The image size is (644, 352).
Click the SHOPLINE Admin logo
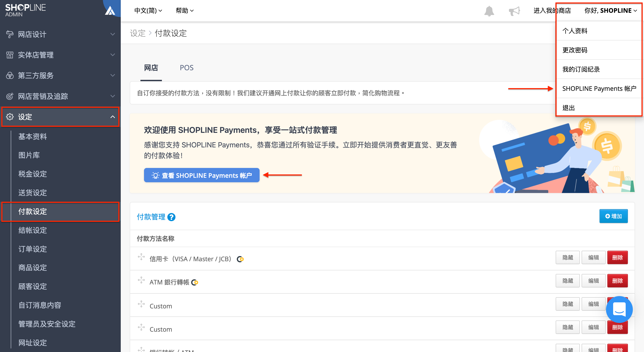point(25,10)
